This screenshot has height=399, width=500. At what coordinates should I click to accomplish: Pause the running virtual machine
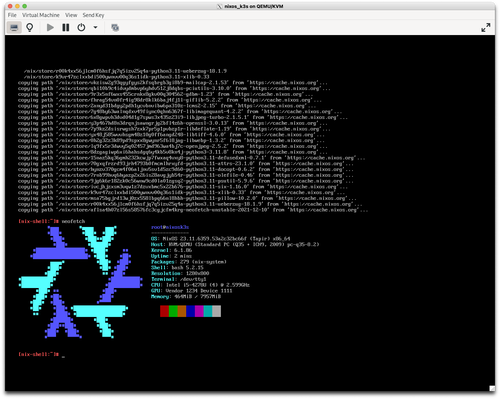tap(66, 28)
